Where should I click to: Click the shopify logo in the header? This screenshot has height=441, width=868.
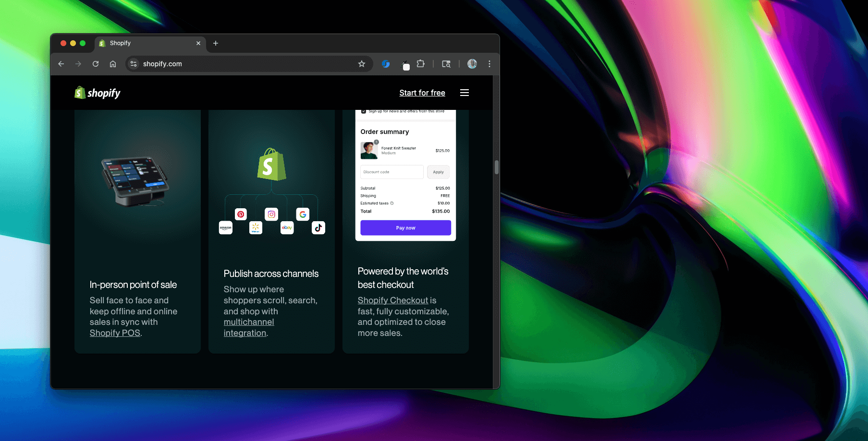point(98,93)
